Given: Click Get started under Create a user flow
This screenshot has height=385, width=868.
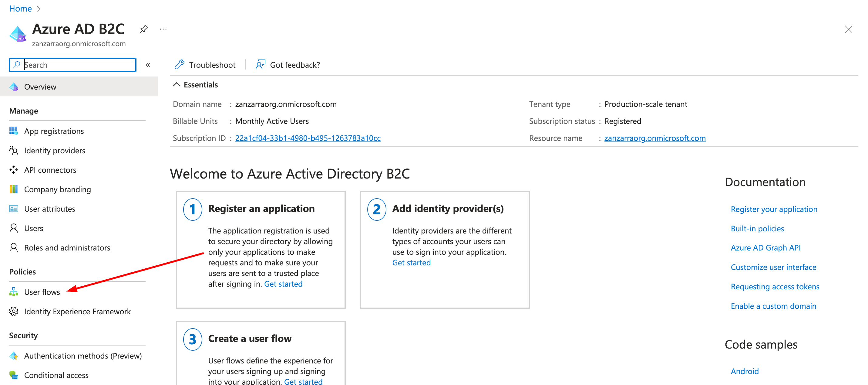Looking at the screenshot, I should tap(303, 381).
